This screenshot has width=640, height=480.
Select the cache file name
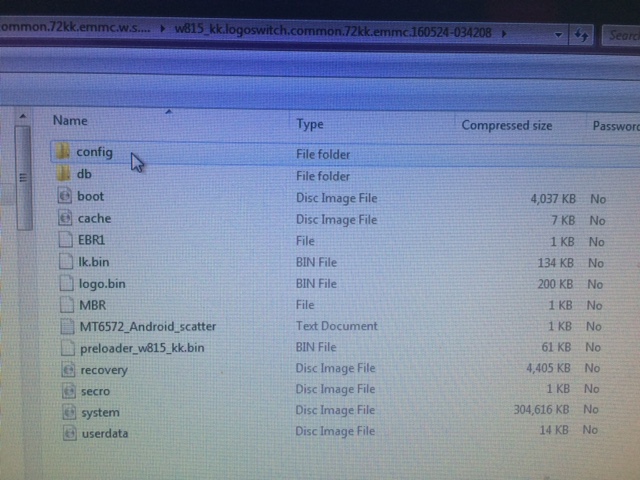tap(94, 218)
